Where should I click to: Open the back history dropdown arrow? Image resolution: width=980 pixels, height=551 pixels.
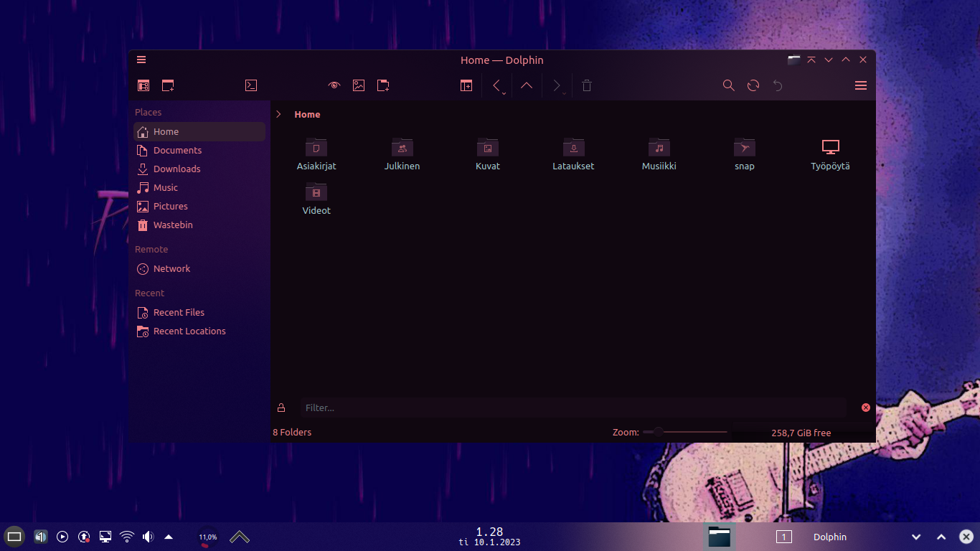[x=504, y=93]
